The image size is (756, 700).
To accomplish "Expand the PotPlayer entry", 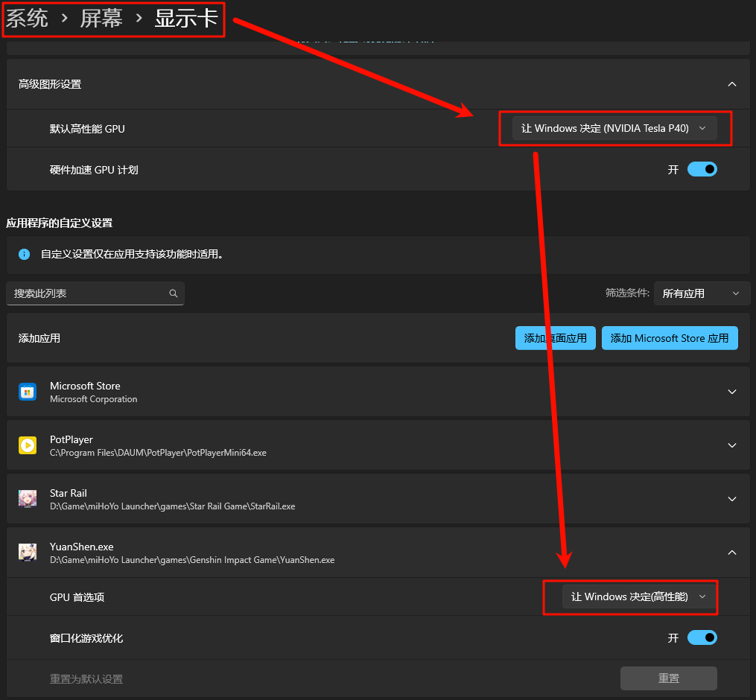I will [731, 445].
